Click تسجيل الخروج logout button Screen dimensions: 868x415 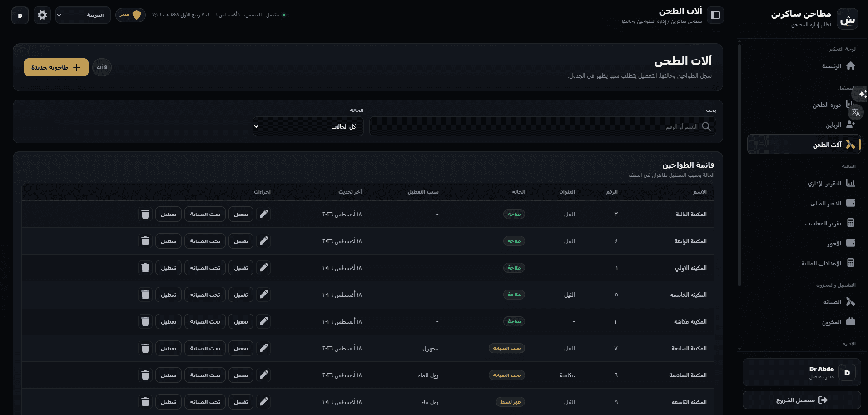click(x=802, y=400)
